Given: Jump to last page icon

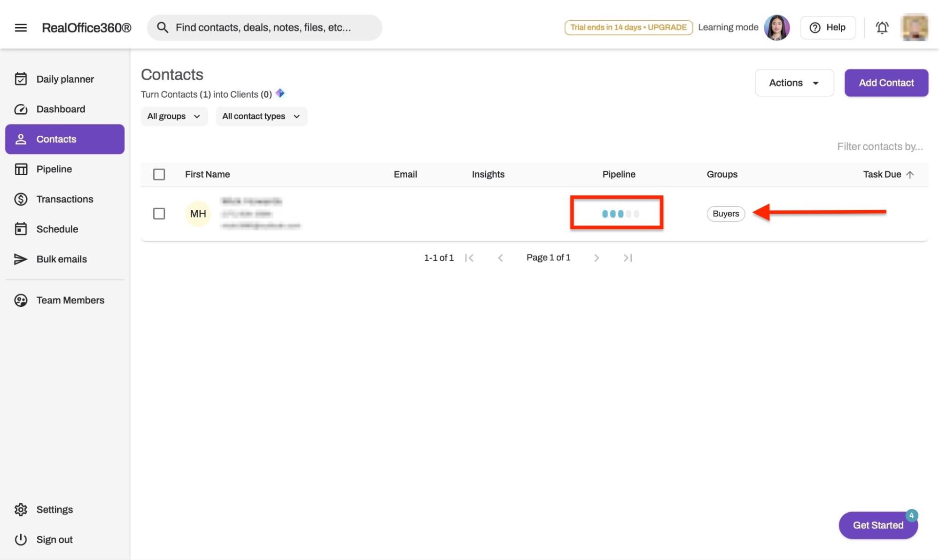Looking at the screenshot, I should 628,258.
